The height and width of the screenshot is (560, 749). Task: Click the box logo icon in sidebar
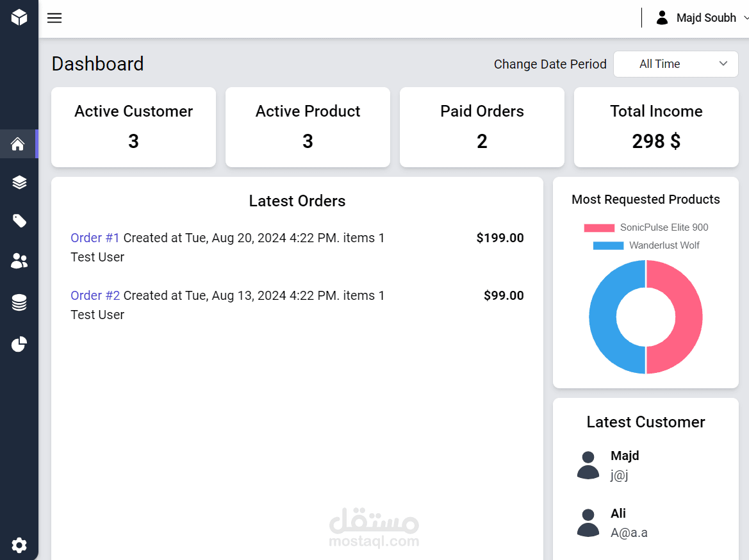coord(19,17)
